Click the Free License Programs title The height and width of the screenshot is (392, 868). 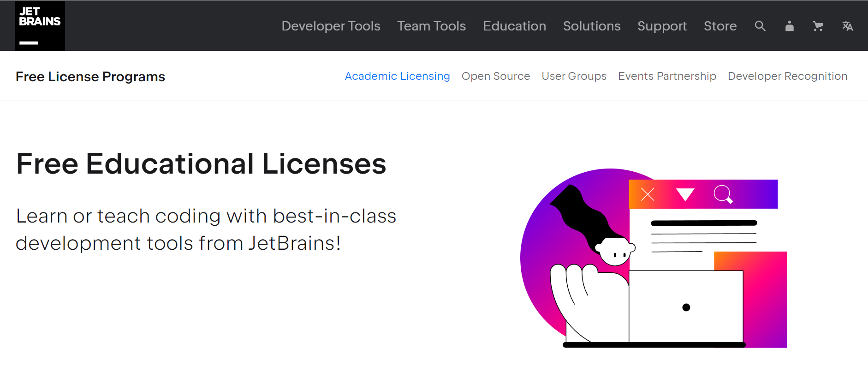click(90, 77)
